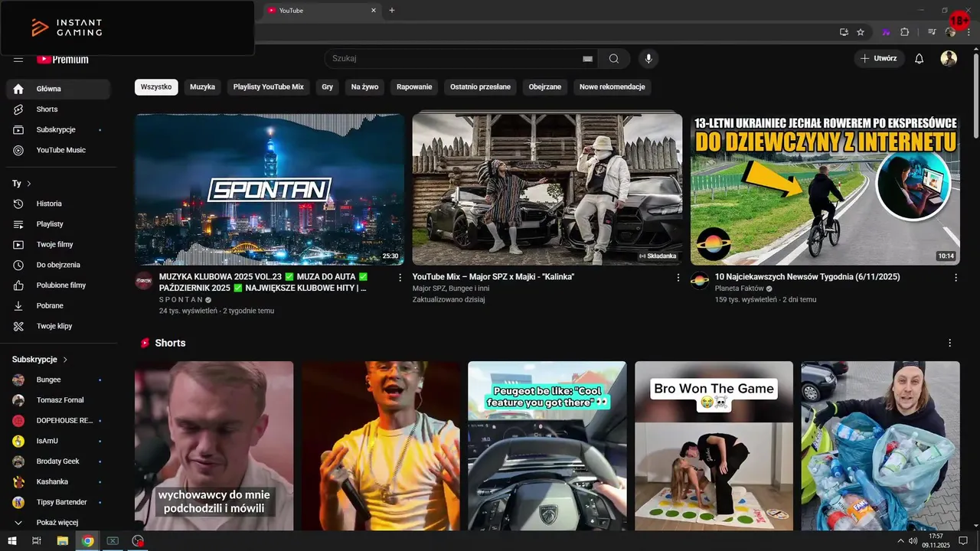Viewport: 980px width, 551px height.
Task: Open Pobrane downloads in the sidebar
Action: click(x=58, y=305)
